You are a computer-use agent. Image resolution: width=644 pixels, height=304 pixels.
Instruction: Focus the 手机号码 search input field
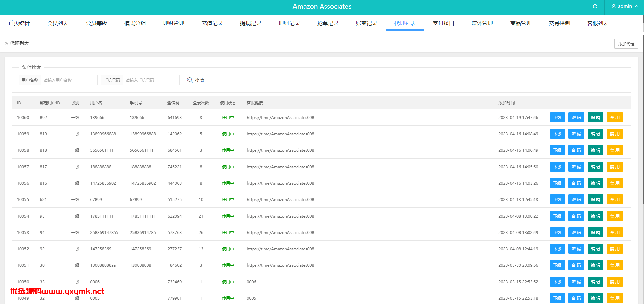pos(151,80)
